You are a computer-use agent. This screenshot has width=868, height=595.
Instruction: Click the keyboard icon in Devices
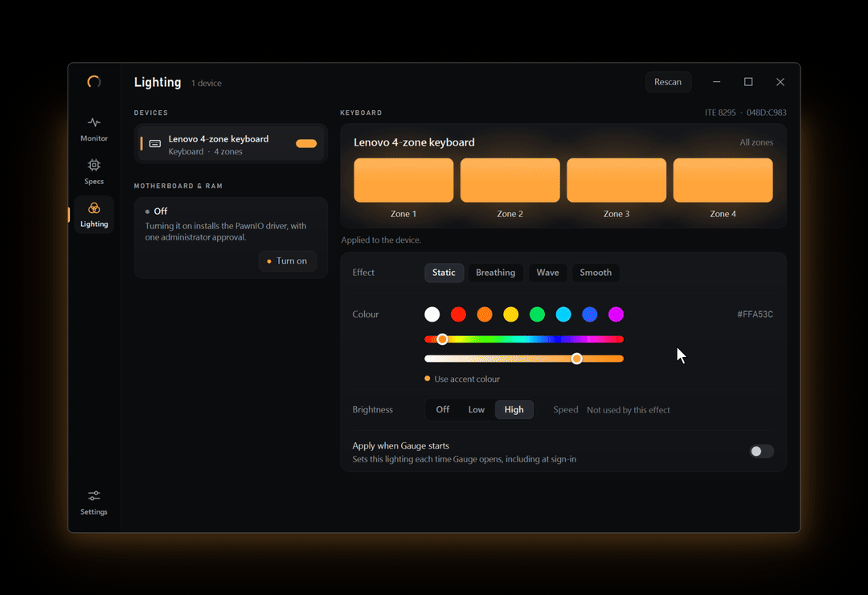click(x=155, y=143)
